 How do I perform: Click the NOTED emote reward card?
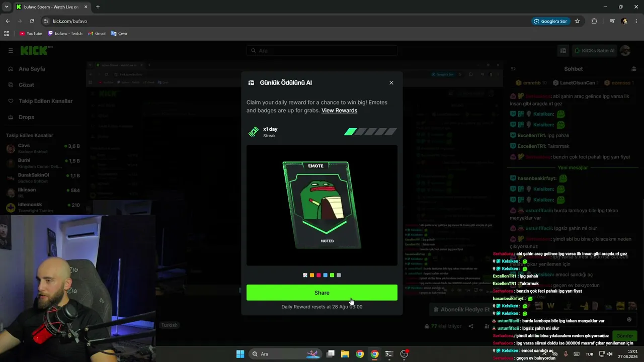[x=322, y=205]
